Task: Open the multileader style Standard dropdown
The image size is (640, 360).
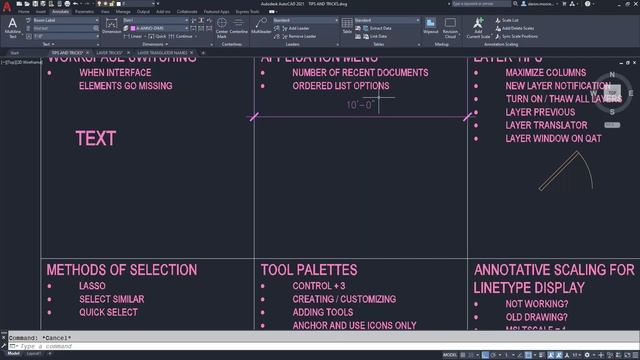Action: [305, 20]
